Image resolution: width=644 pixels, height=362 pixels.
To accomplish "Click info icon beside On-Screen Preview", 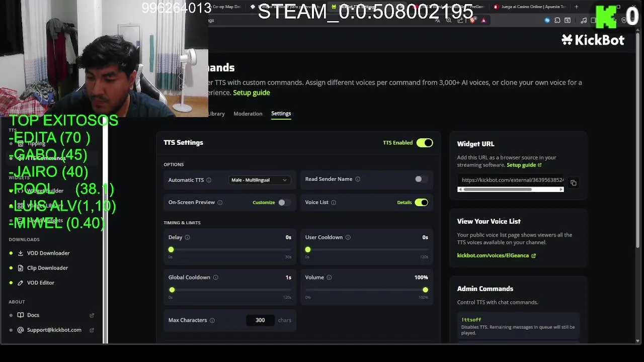I will coord(220,203).
